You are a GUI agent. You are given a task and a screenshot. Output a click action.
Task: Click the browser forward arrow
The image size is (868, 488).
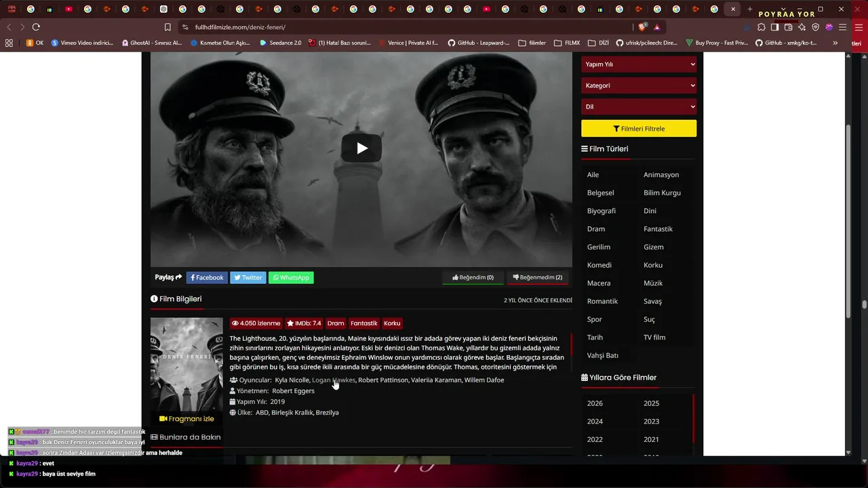(22, 27)
